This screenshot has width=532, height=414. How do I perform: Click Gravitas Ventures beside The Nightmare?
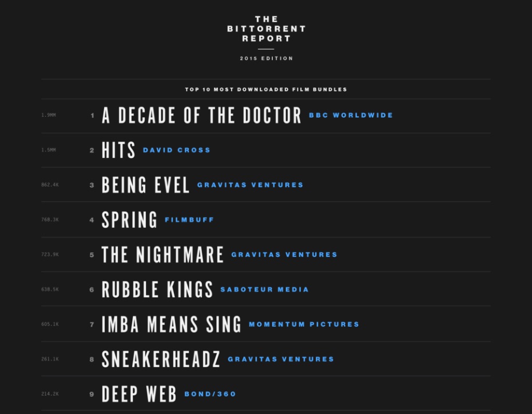(x=284, y=255)
